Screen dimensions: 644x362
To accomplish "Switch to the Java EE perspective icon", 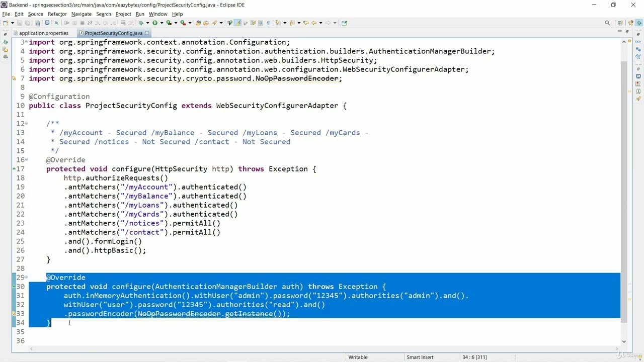I will 631,23.
